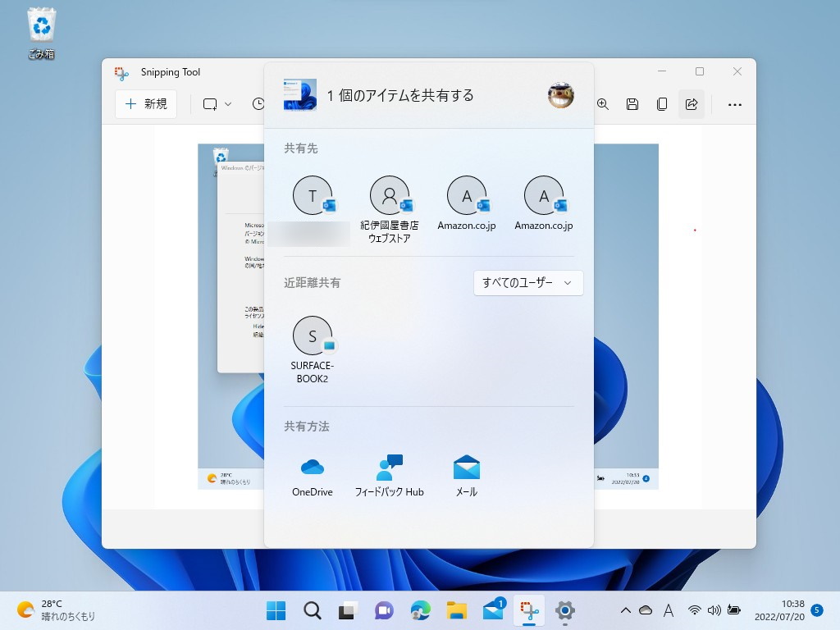840x630 pixels.
Task: Click the 新規 button for a new snip
Action: (146, 104)
